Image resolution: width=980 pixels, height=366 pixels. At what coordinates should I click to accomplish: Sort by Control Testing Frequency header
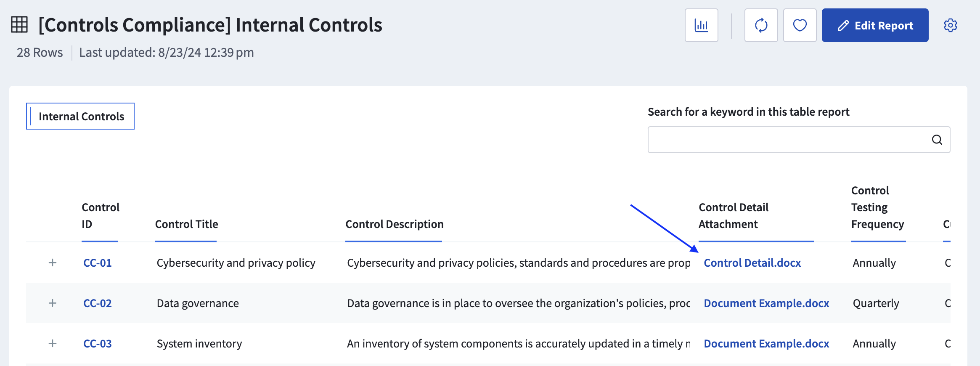pyautogui.click(x=877, y=207)
